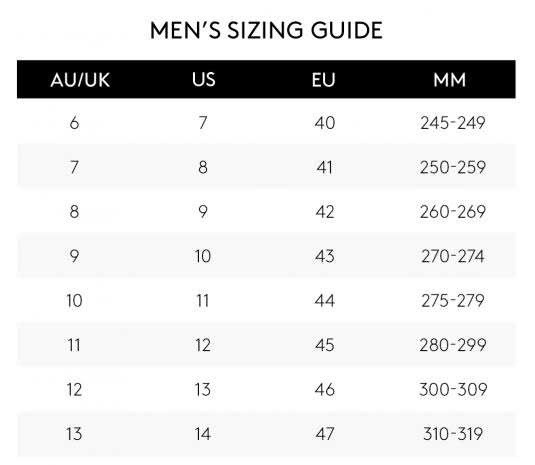Screen dimensions: 535x465
Task: Click the 270-274 mm measurement cell
Action: [x=453, y=256]
